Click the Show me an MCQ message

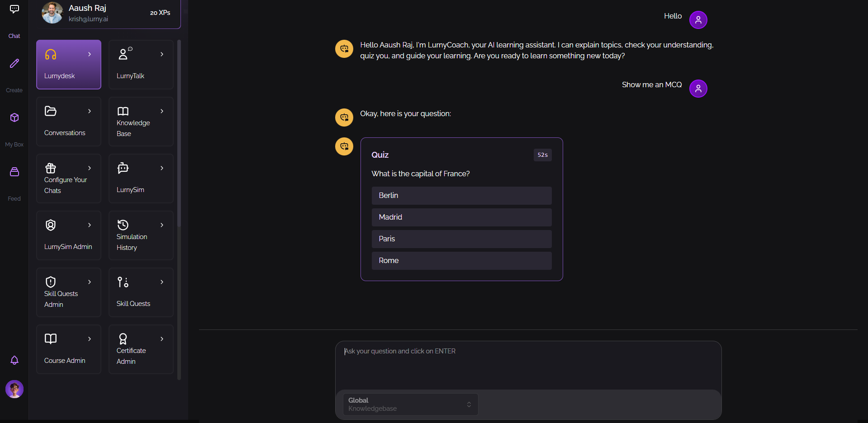[651, 85]
